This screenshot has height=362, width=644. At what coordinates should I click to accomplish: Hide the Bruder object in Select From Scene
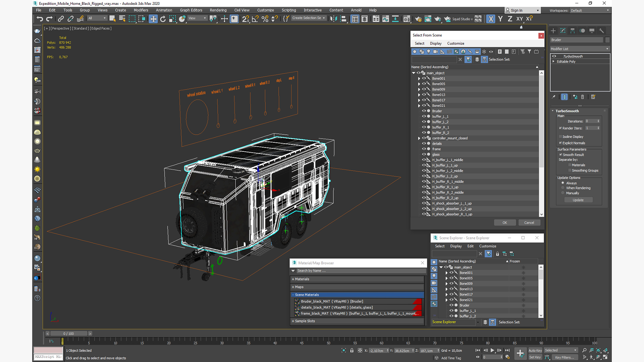(424, 111)
